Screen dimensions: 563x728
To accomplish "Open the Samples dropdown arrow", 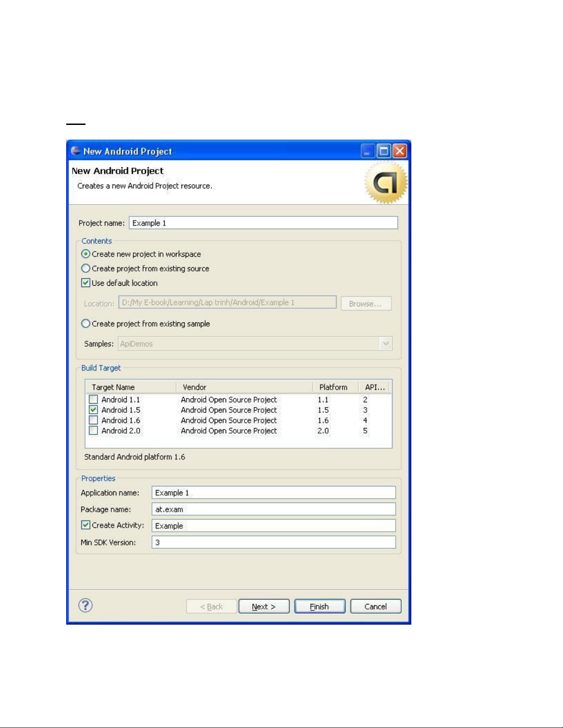I will (386, 344).
